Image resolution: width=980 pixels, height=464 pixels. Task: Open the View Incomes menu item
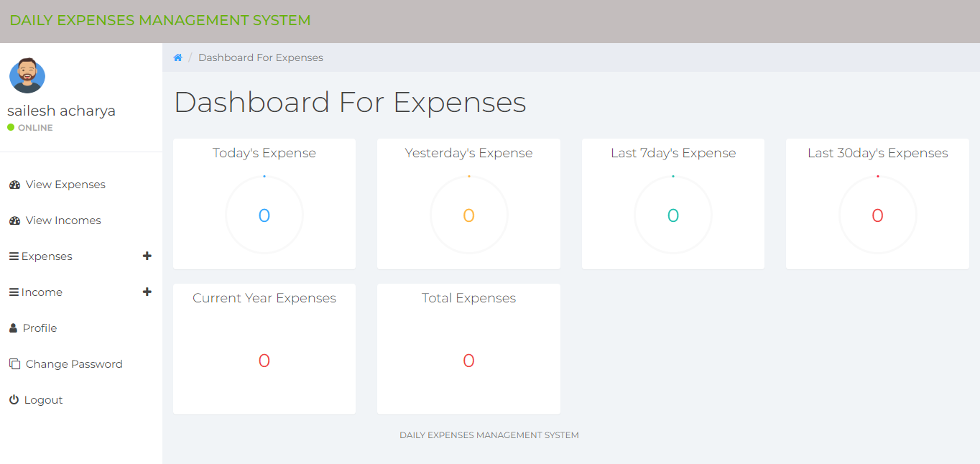[x=63, y=221]
